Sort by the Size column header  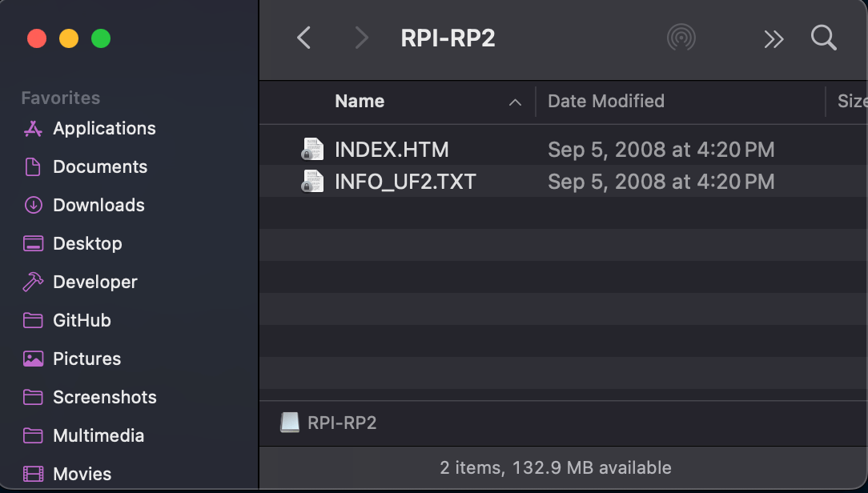click(850, 102)
